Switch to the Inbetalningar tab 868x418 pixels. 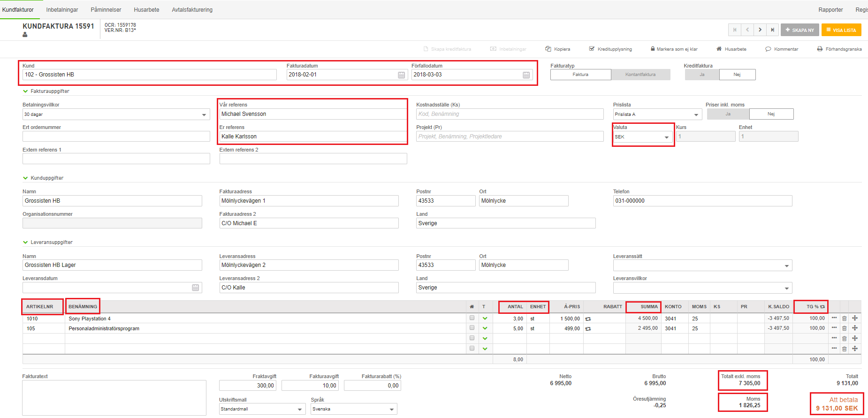62,10
